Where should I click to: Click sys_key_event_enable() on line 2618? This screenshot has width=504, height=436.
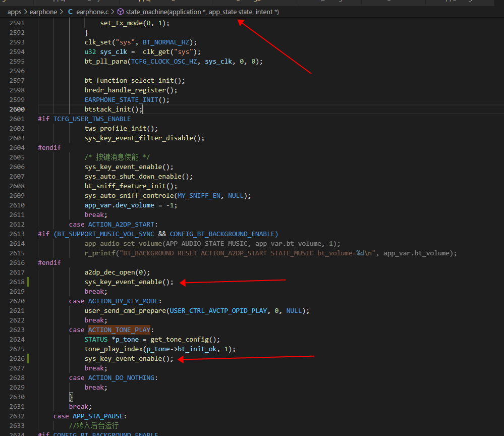129,282
